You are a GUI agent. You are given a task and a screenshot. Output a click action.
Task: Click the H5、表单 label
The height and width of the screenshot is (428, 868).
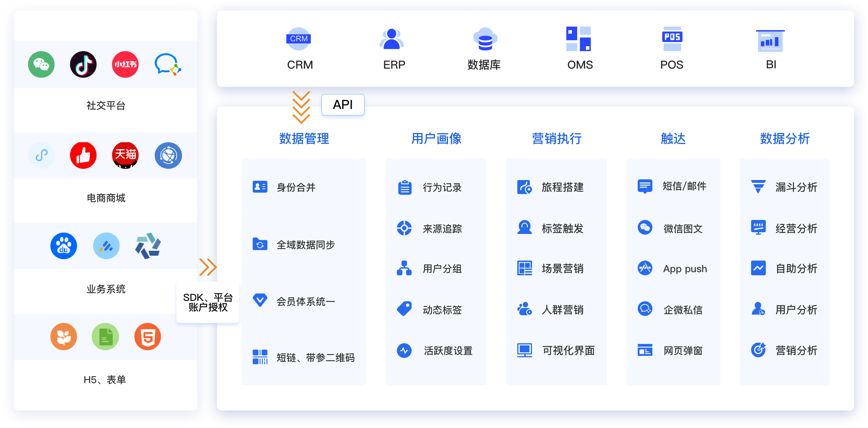pyautogui.click(x=105, y=380)
